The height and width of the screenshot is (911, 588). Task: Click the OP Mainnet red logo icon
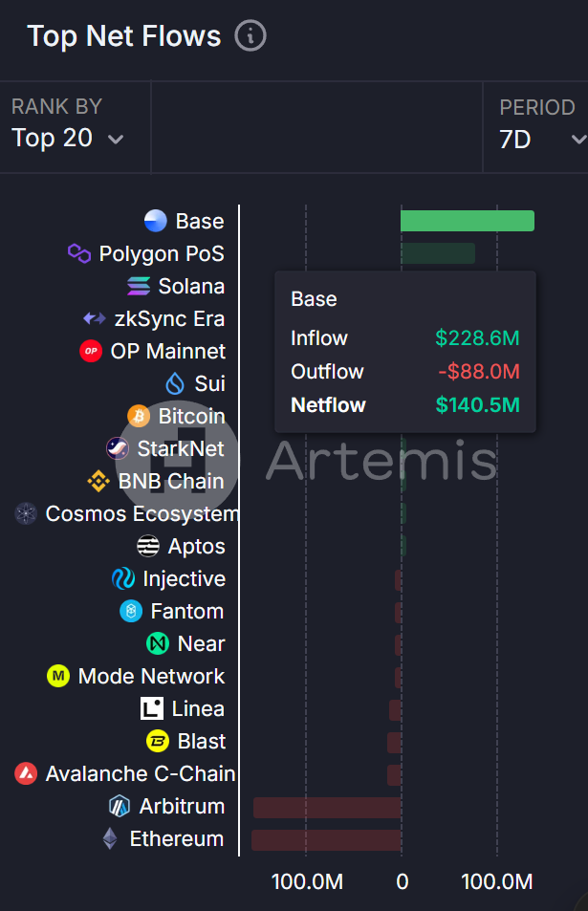pos(91,351)
